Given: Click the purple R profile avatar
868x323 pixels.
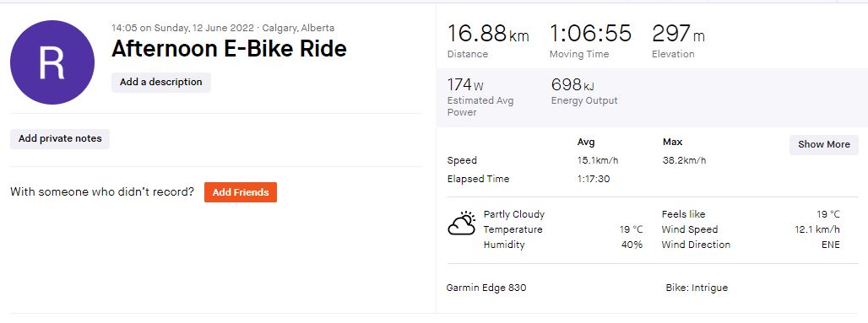Looking at the screenshot, I should point(52,62).
